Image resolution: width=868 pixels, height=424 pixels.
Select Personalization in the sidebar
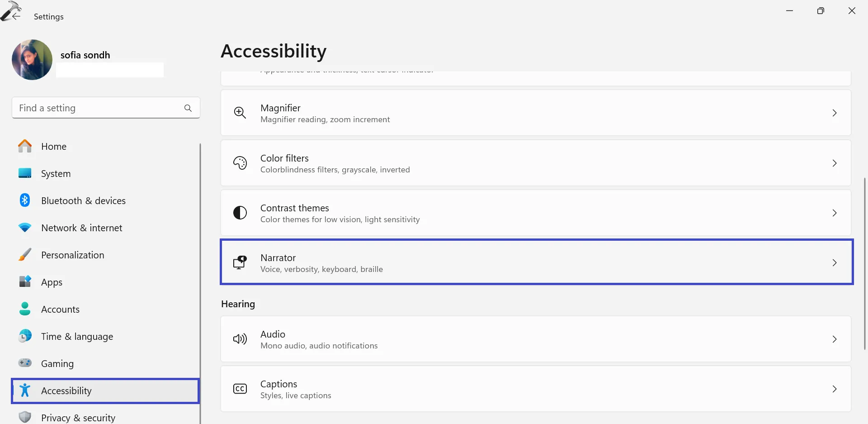point(72,255)
